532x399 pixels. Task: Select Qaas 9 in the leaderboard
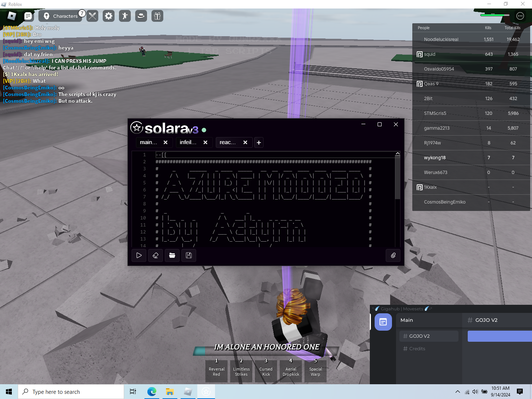pyautogui.click(x=471, y=84)
